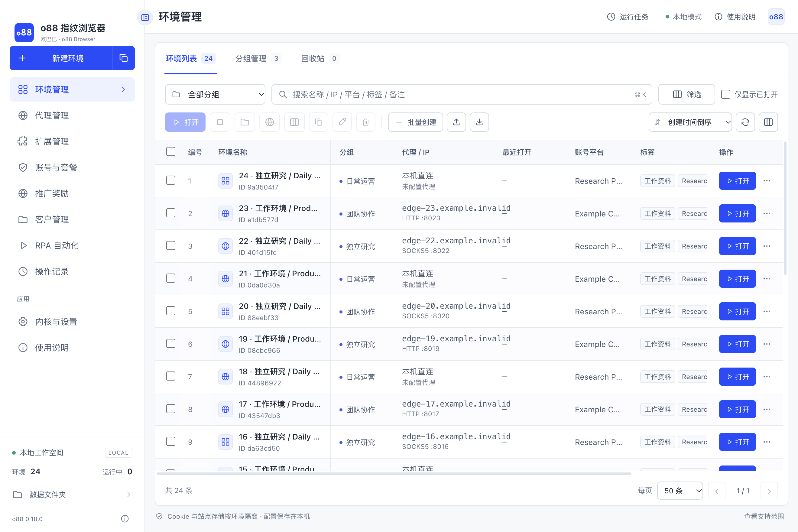The image size is (798, 532).
Task: Click the 批量创建 button
Action: click(x=415, y=122)
